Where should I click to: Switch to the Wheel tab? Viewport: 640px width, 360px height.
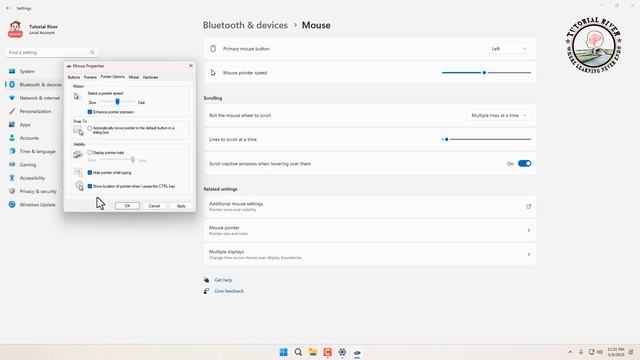(x=134, y=77)
